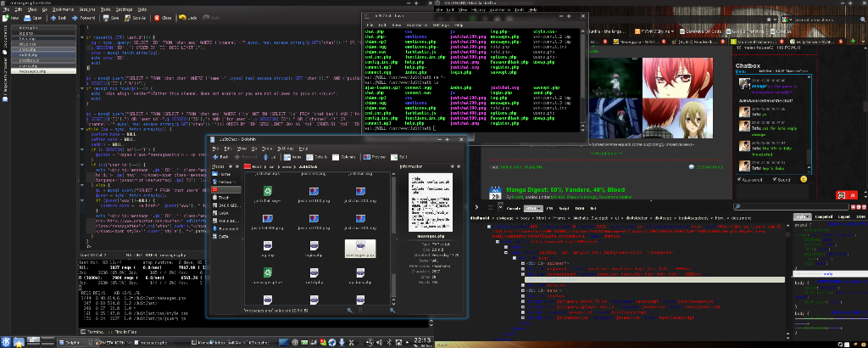Image resolution: width=868 pixels, height=348 pixels.
Task: Collapse the 'if (isset($_GET' code block in Kate
Action: coord(82,37)
